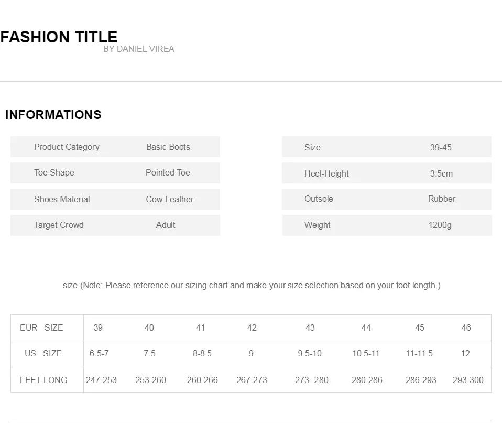This screenshot has height=448, width=502.
Task: Click EUR size 46 cell
Action: 466,327
